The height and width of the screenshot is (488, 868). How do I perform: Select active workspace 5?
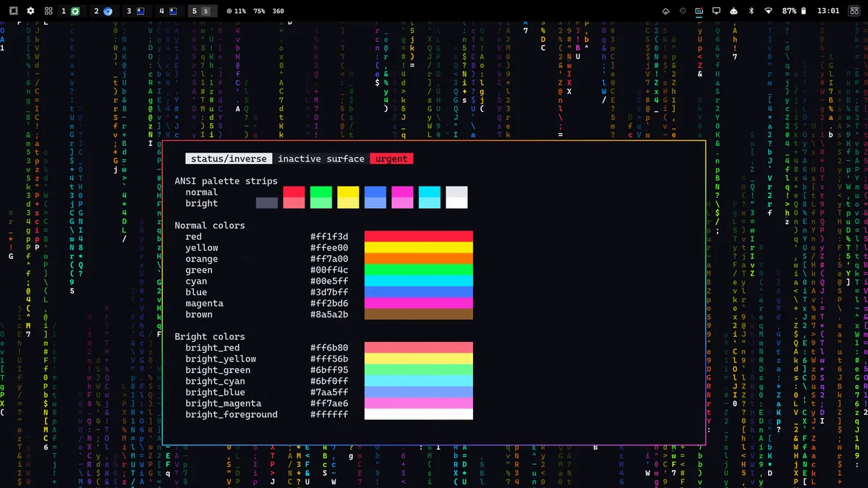coord(201,11)
